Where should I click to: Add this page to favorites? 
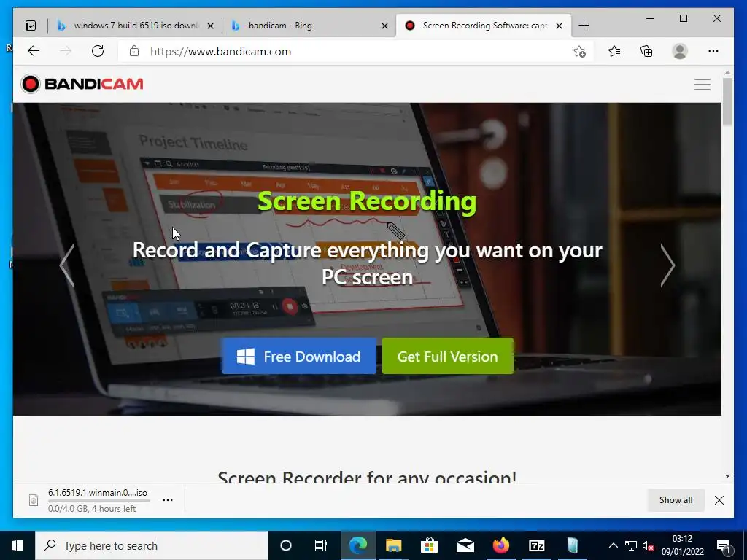coord(579,52)
